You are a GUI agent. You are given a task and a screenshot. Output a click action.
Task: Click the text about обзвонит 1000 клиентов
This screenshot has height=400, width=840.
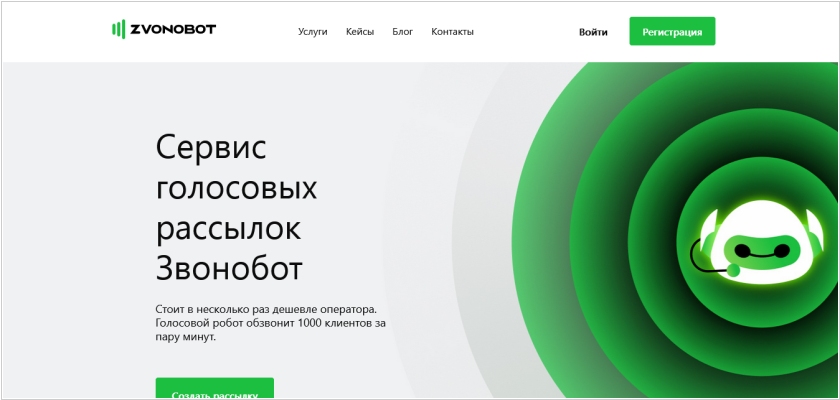coord(271,323)
